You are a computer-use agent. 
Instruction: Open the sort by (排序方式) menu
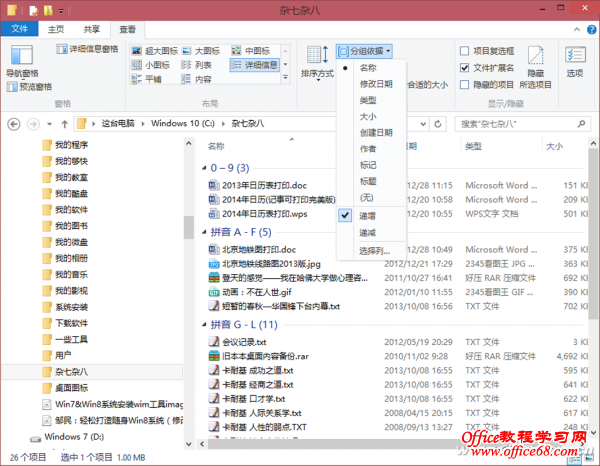(317, 63)
